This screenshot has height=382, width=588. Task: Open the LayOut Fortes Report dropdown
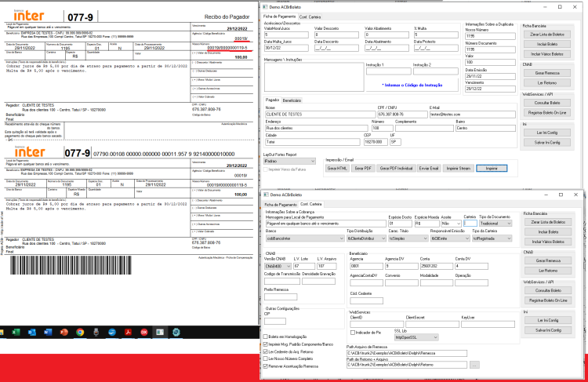click(289, 161)
